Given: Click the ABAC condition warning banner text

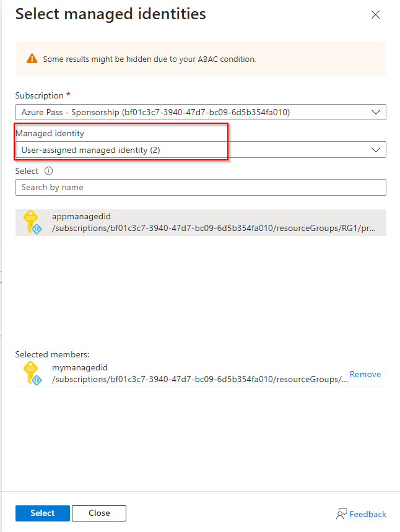Looking at the screenshot, I should pyautogui.click(x=149, y=59).
